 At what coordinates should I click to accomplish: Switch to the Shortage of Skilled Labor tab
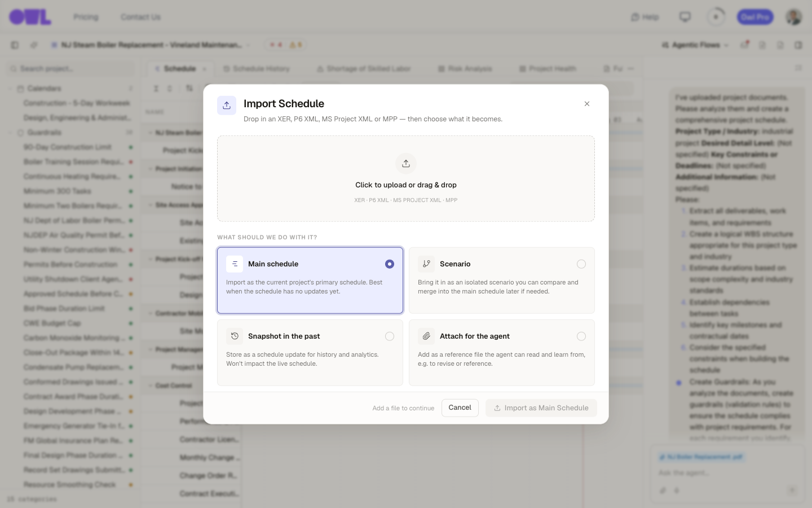pyautogui.click(x=364, y=69)
